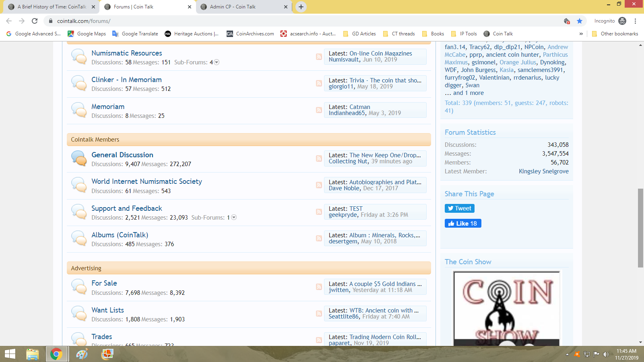
Task: Open Chrome from the Windows taskbar
Action: (x=56, y=354)
